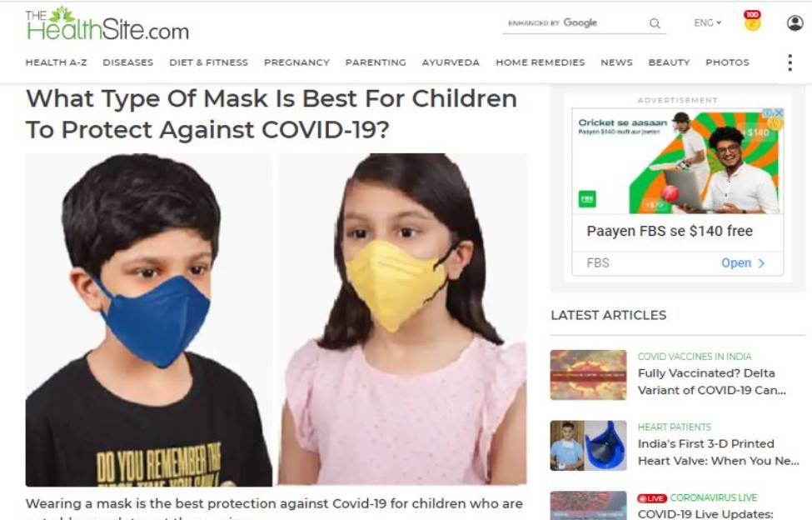
Task: Close the FBS ad with X icon
Action: [x=779, y=112]
